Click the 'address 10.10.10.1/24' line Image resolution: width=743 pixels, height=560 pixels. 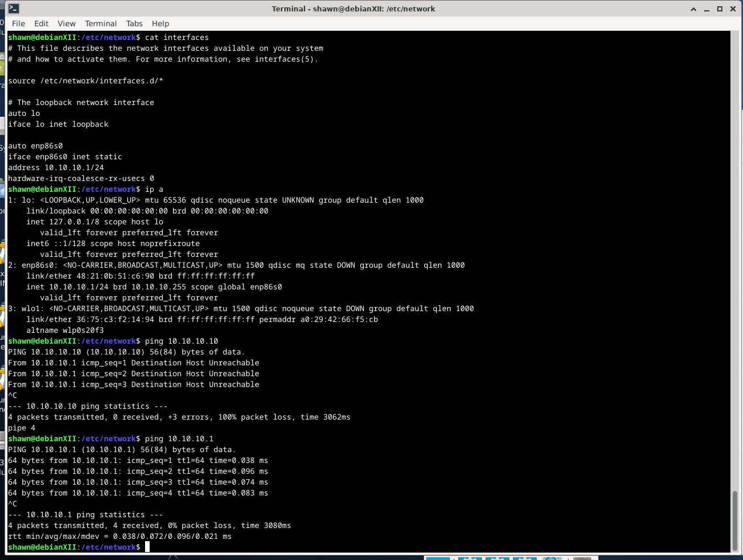pos(56,168)
